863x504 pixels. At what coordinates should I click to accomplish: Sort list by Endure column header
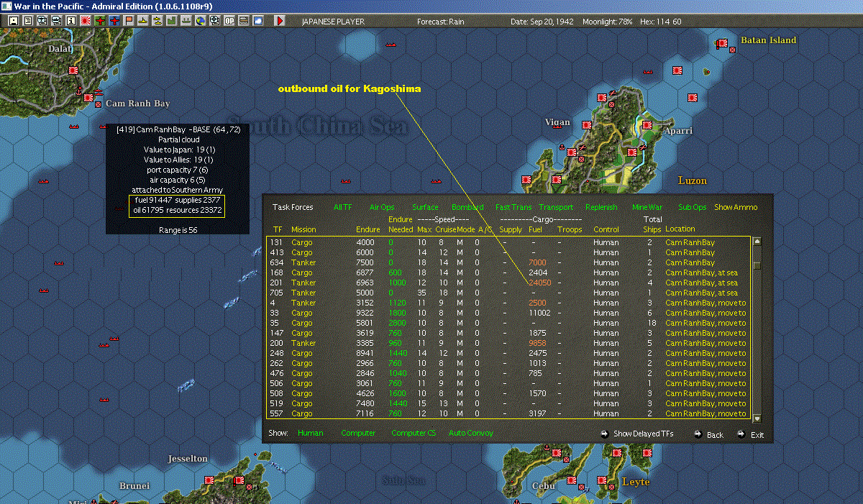click(368, 229)
